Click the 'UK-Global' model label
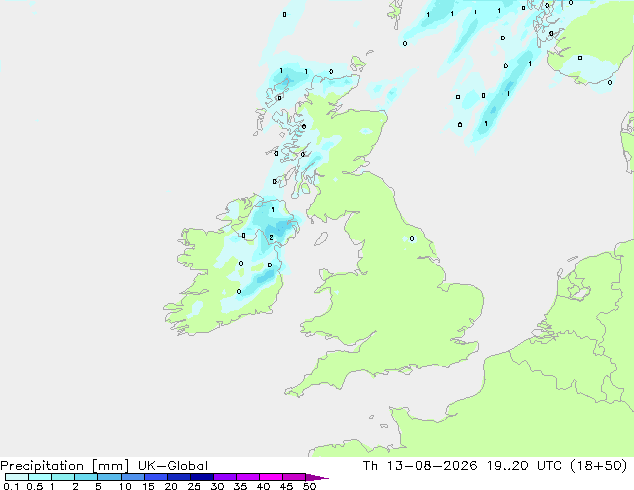 pyautogui.click(x=173, y=465)
